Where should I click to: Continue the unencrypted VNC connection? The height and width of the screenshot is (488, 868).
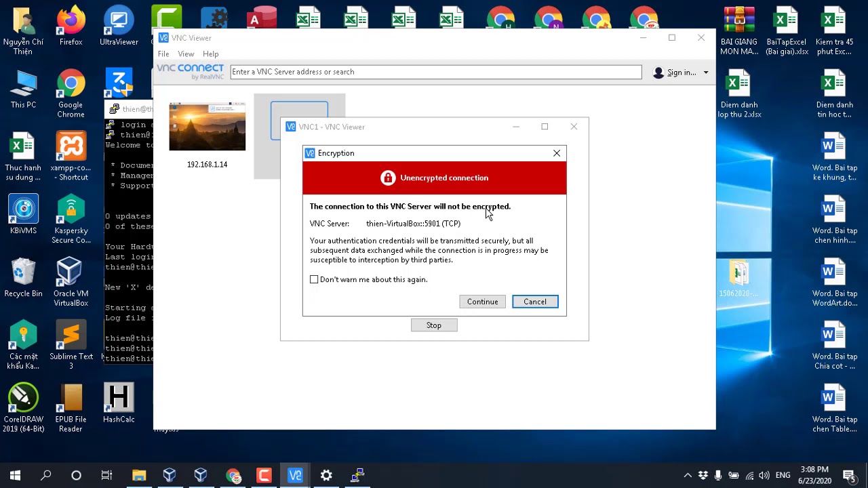pyautogui.click(x=482, y=302)
